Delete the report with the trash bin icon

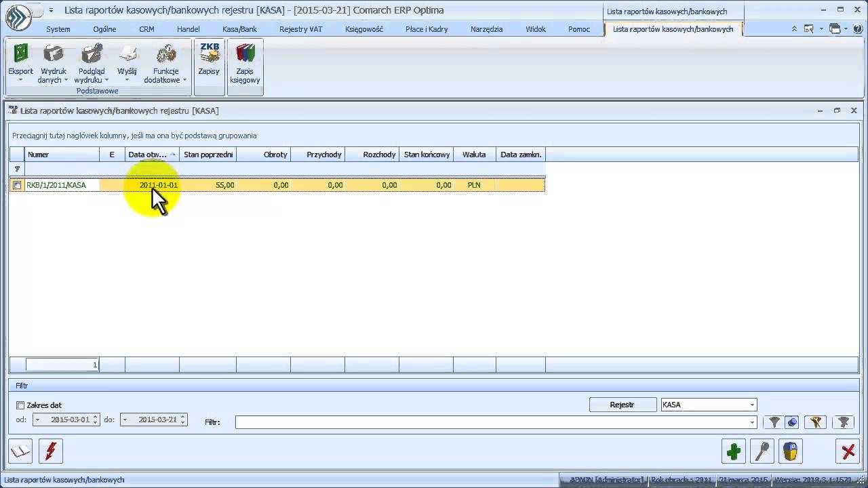(x=791, y=451)
